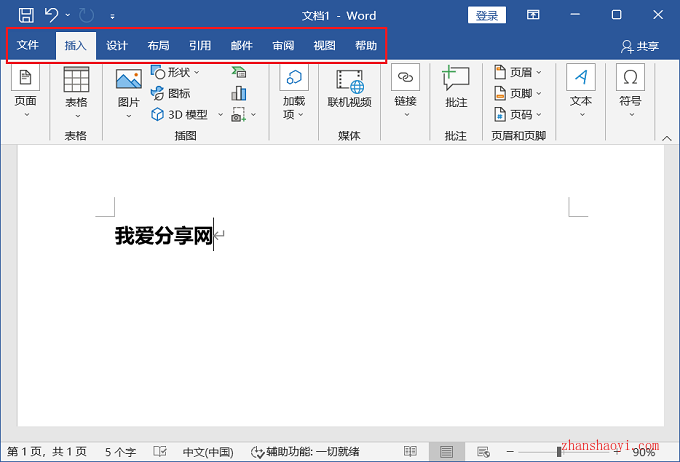Viewport: 680px width, 462px height.
Task: Save the document with the floppy icon
Action: 26,16
